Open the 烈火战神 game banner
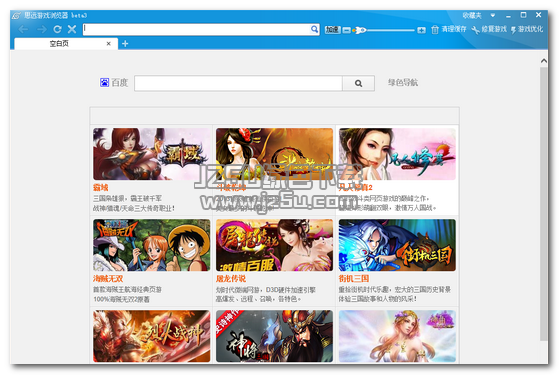Image resolution: width=559 pixels, height=375 pixels. point(152,336)
